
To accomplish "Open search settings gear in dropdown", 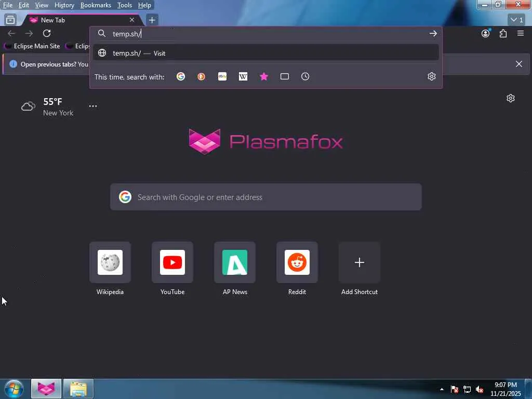I will [x=432, y=77].
